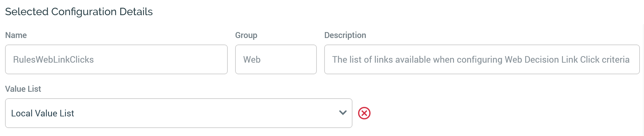Click the Description field label
Image resolution: width=644 pixels, height=136 pixels.
[x=345, y=35]
